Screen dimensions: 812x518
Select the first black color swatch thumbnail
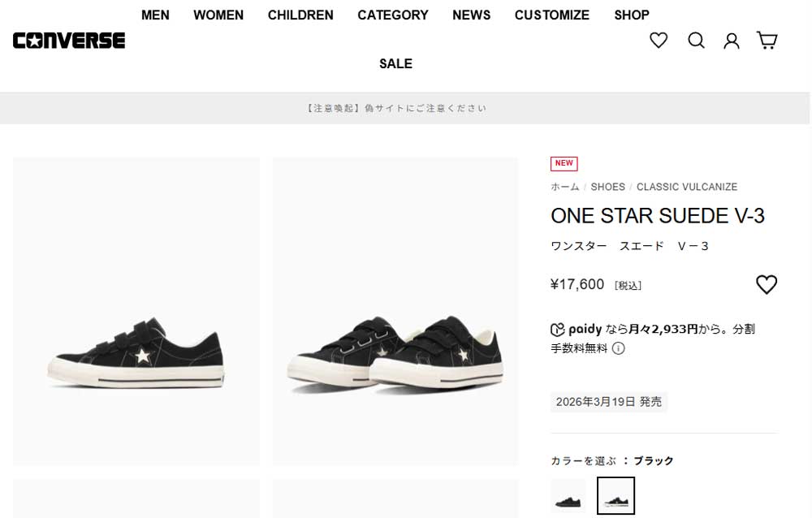(568, 496)
